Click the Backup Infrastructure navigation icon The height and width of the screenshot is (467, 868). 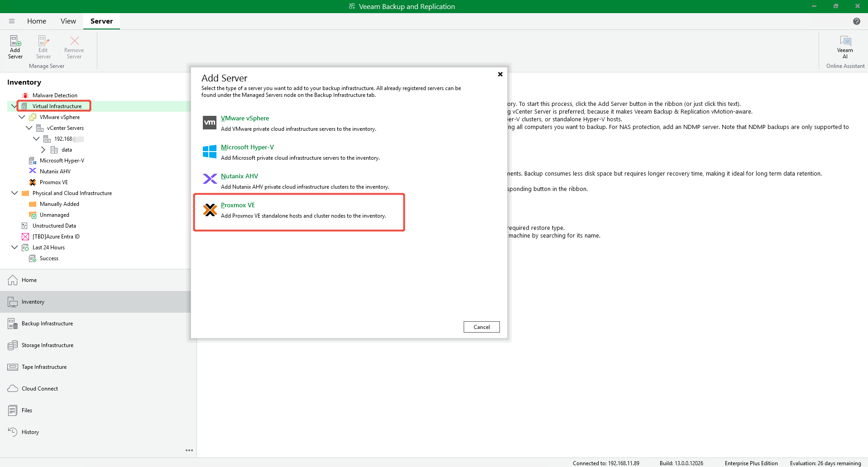click(13, 324)
